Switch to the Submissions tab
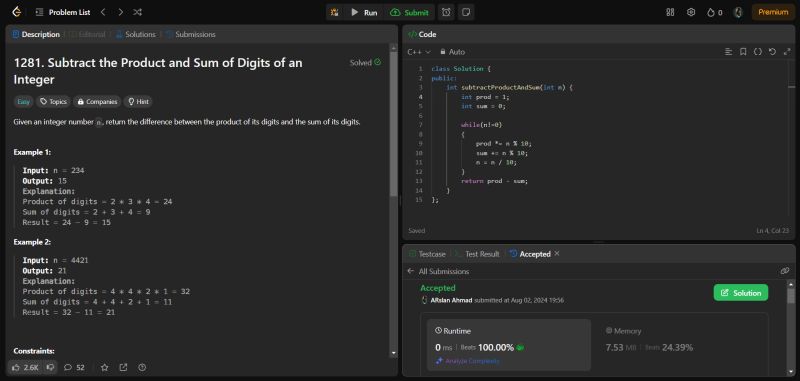Viewport: 800px width, 381px height. pos(190,34)
